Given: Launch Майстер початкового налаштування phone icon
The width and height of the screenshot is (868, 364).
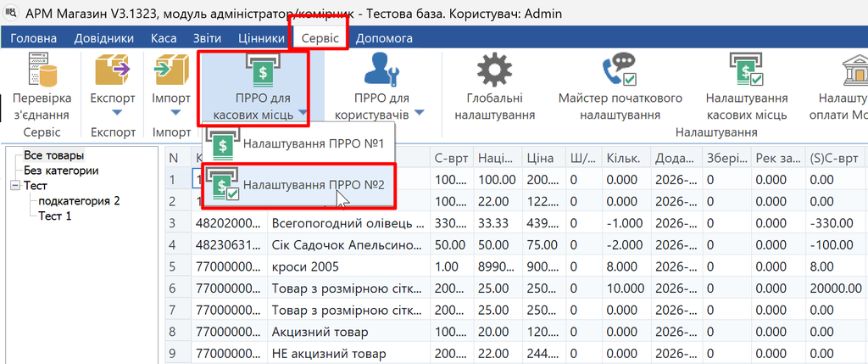Looking at the screenshot, I should [x=620, y=70].
